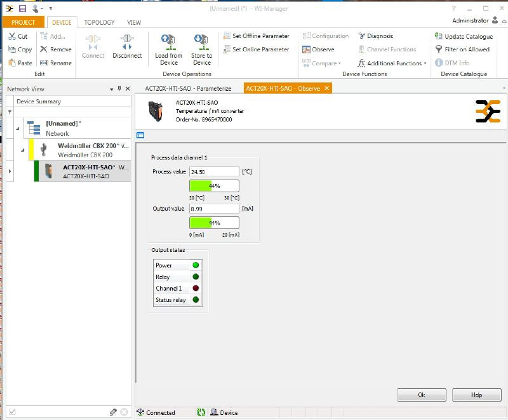This screenshot has height=420, width=508.
Task: Toggle the blue panel icon above process data
Action: [141, 135]
